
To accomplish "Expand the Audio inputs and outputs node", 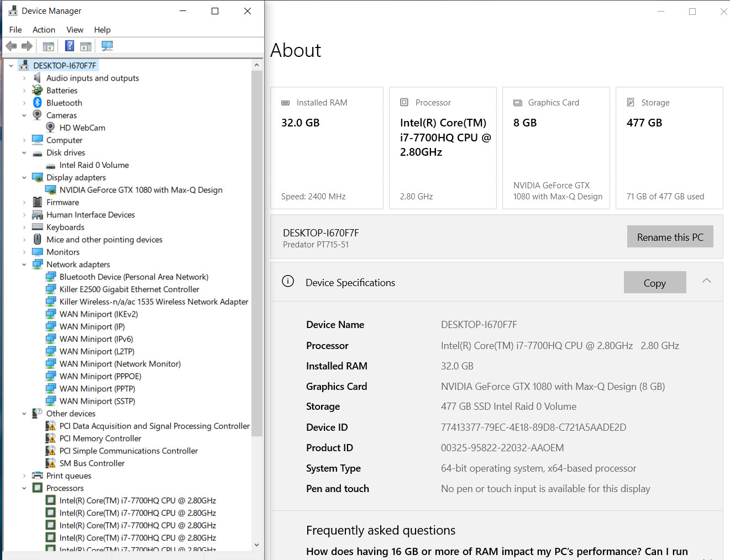I will point(24,78).
